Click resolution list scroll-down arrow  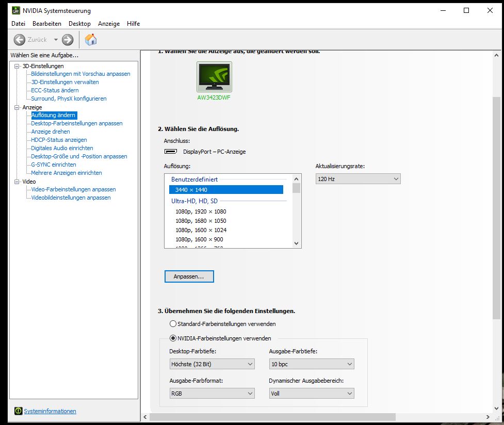pyautogui.click(x=296, y=243)
